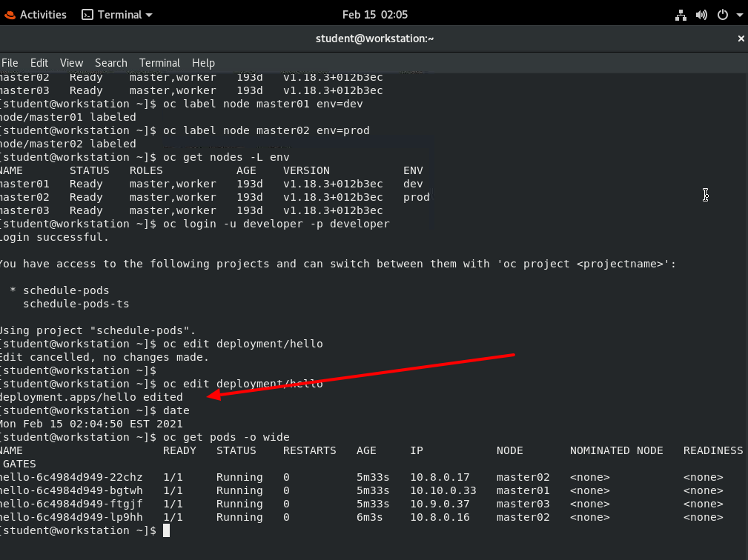Image resolution: width=748 pixels, height=560 pixels.
Task: Click the speaker volume icon
Action: 701,14
